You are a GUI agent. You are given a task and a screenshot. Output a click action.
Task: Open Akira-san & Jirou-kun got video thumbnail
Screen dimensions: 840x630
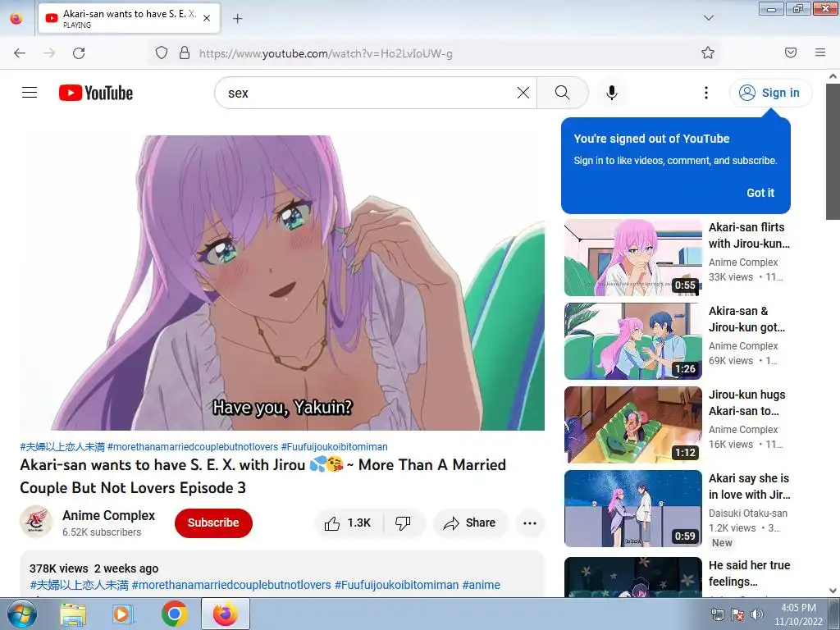[632, 341]
